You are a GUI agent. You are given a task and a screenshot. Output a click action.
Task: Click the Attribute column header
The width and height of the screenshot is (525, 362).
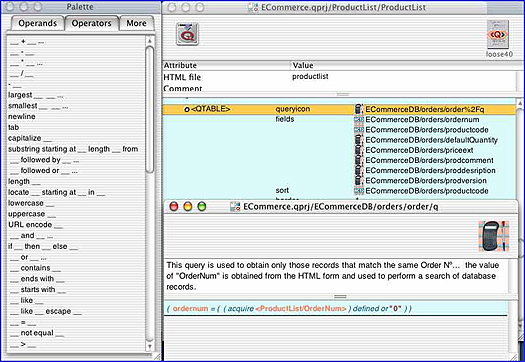[x=226, y=65]
